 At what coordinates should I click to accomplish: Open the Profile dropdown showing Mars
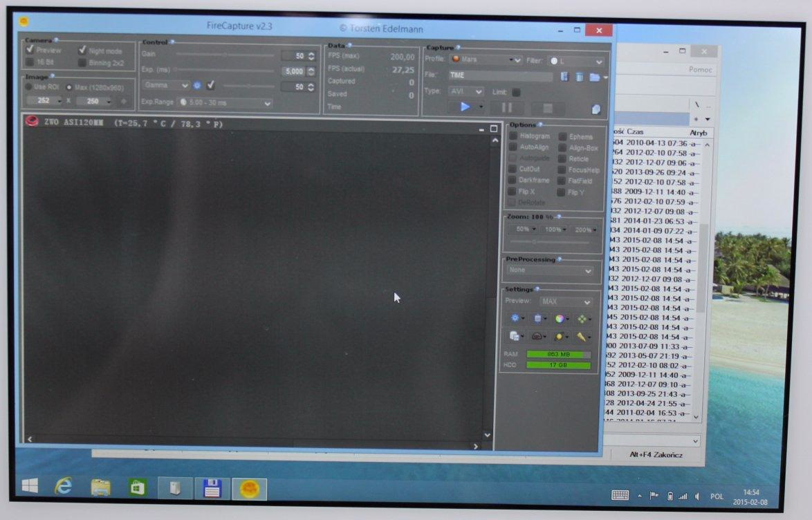tap(487, 60)
